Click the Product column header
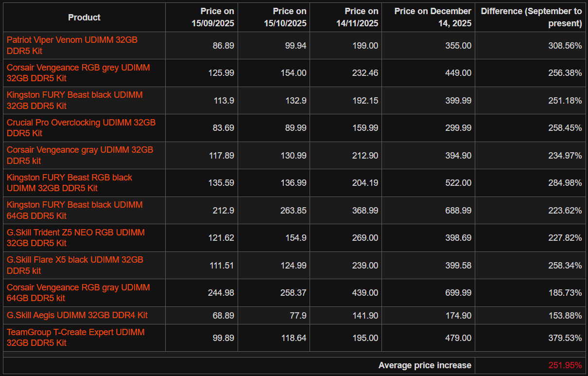 [84, 18]
